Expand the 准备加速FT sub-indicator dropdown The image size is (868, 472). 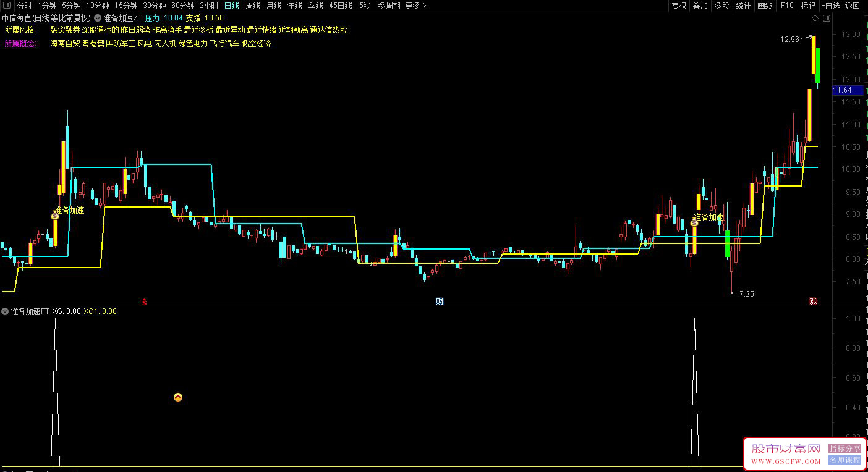6,311
